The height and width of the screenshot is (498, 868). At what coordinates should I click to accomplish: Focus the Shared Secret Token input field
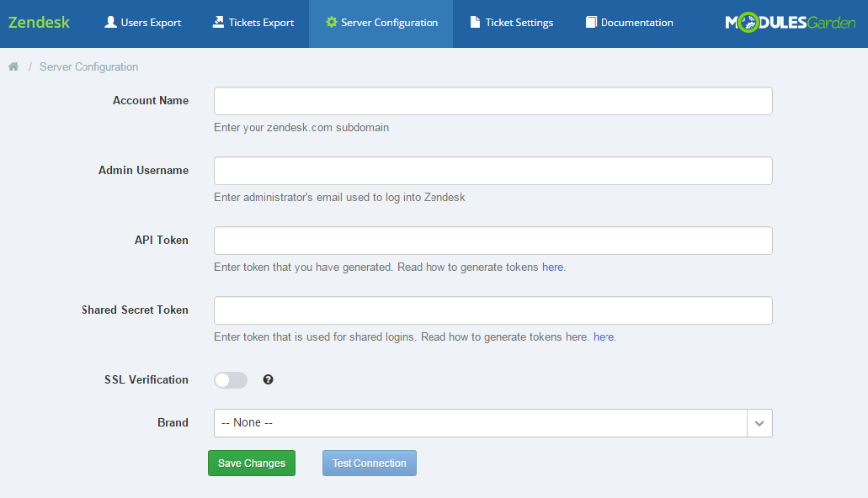point(493,310)
